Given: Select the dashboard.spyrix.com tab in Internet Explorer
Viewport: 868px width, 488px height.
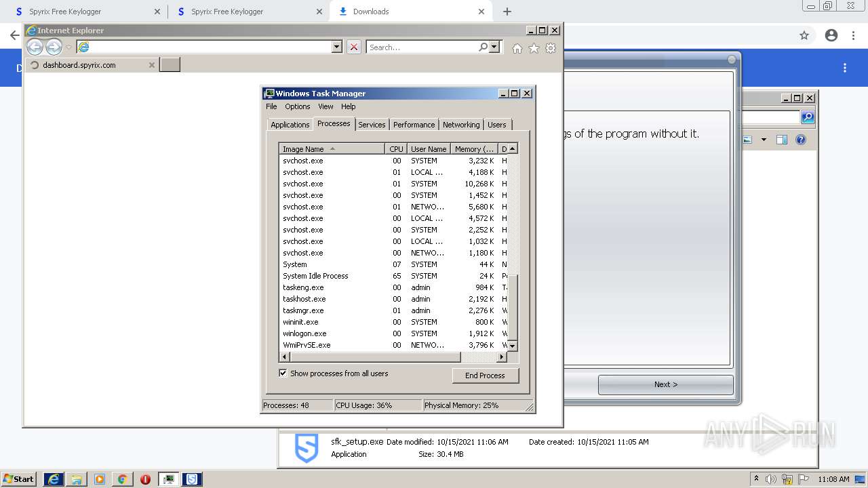Looking at the screenshot, I should pos(92,65).
